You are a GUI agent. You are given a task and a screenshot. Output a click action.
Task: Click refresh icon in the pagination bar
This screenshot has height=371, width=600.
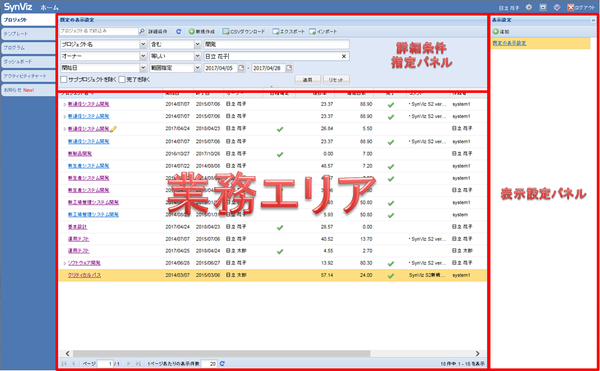tap(222, 364)
